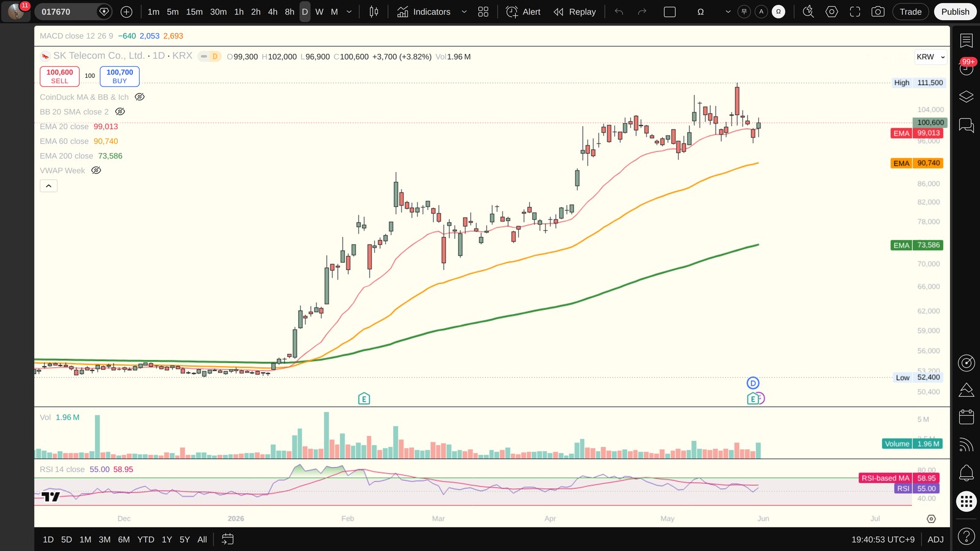The height and width of the screenshot is (551, 980).
Task: Expand the Indicators favorites dropdown arrow
Action: coord(464,12)
